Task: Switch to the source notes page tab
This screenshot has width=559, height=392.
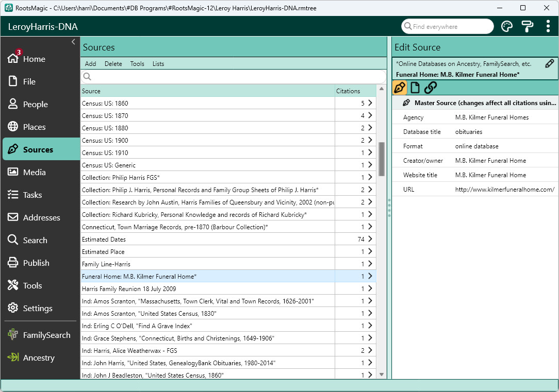Action: (x=415, y=88)
